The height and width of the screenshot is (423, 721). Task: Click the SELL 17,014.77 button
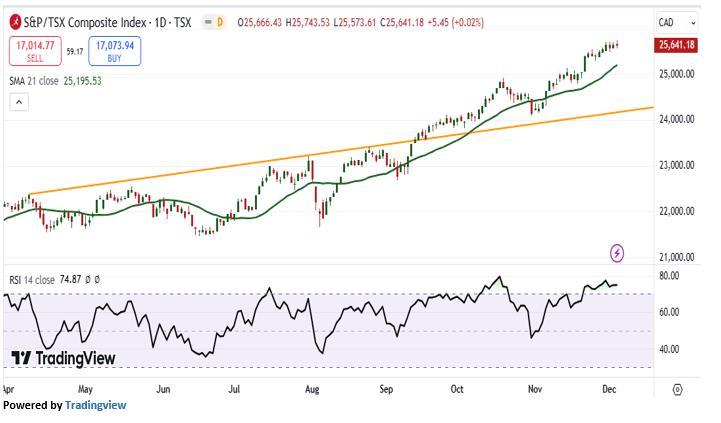tap(34, 50)
